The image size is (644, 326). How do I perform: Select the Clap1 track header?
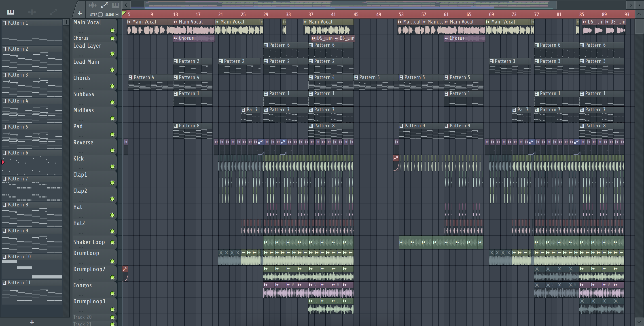click(x=95, y=179)
